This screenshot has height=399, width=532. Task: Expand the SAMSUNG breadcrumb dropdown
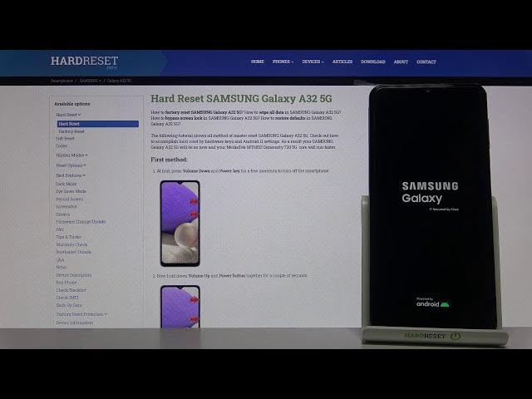(x=91, y=81)
